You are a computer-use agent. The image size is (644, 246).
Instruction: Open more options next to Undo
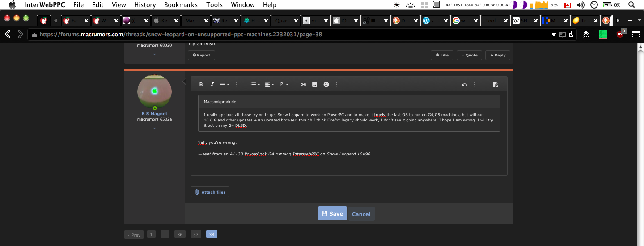tap(475, 84)
